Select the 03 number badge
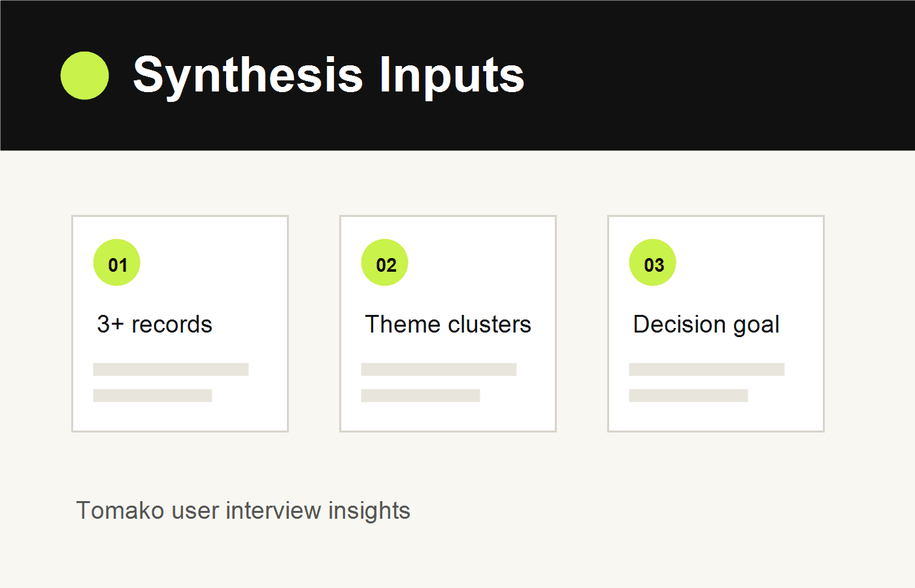This screenshot has width=915, height=588. click(x=653, y=263)
